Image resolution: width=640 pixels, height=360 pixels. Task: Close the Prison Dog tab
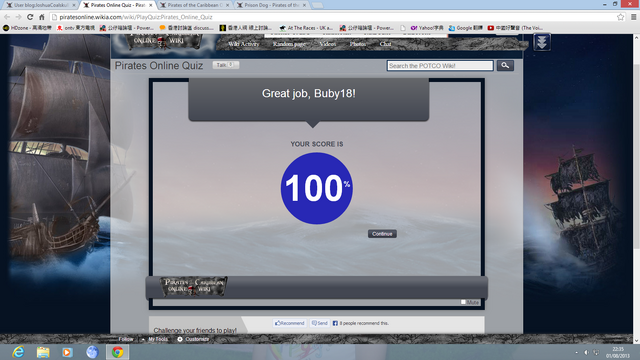click(x=304, y=5)
